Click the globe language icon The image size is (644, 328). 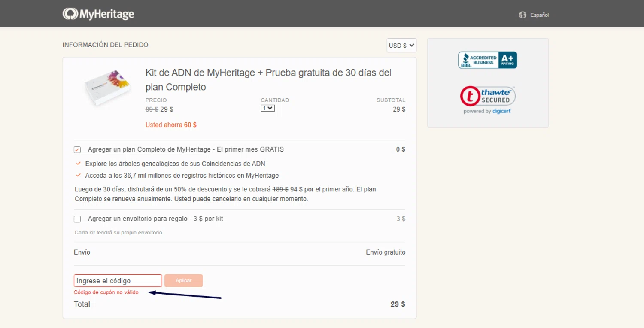coord(522,15)
